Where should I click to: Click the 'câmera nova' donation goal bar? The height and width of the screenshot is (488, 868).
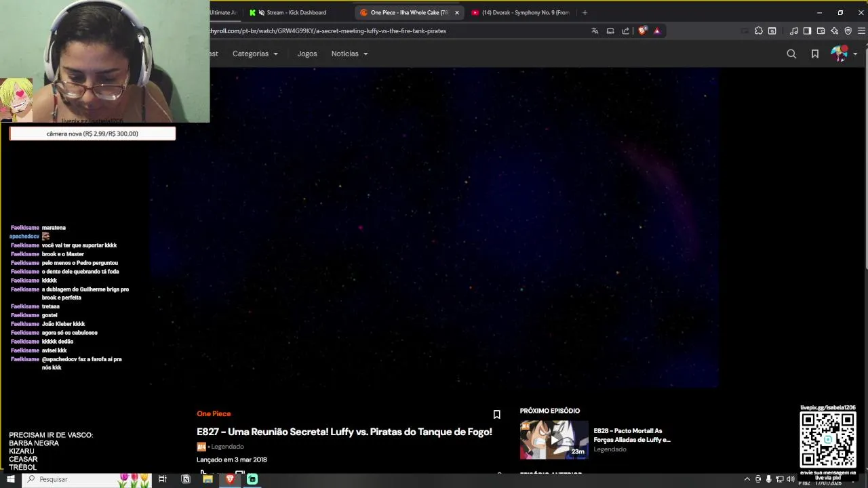tap(92, 134)
